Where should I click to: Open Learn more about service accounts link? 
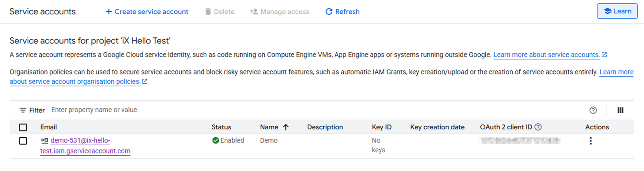tap(546, 55)
